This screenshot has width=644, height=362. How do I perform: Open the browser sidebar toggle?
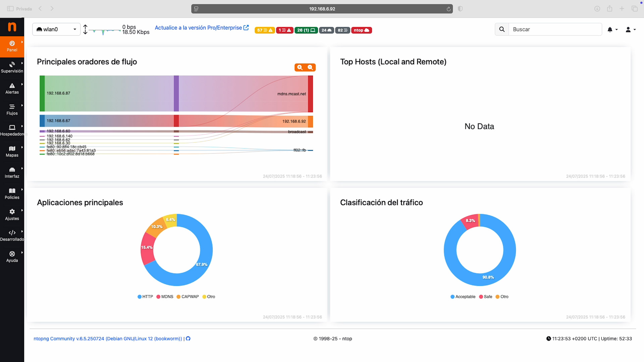[10, 9]
